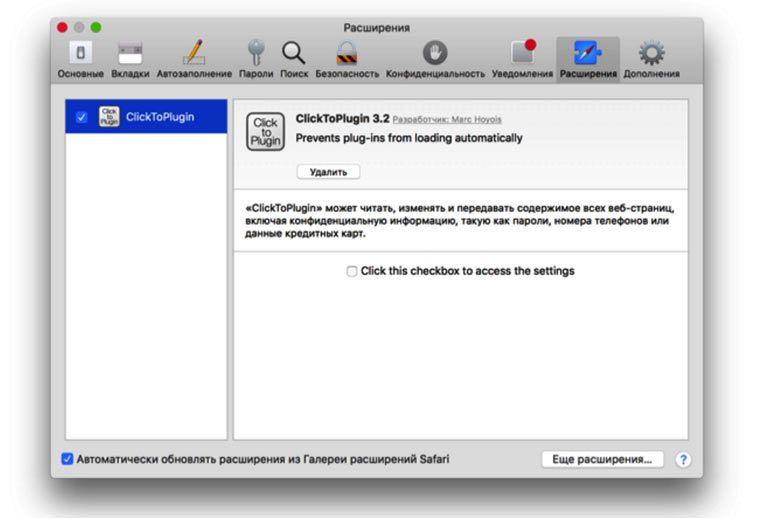
Task: Open help with the question mark button
Action: coord(683,459)
